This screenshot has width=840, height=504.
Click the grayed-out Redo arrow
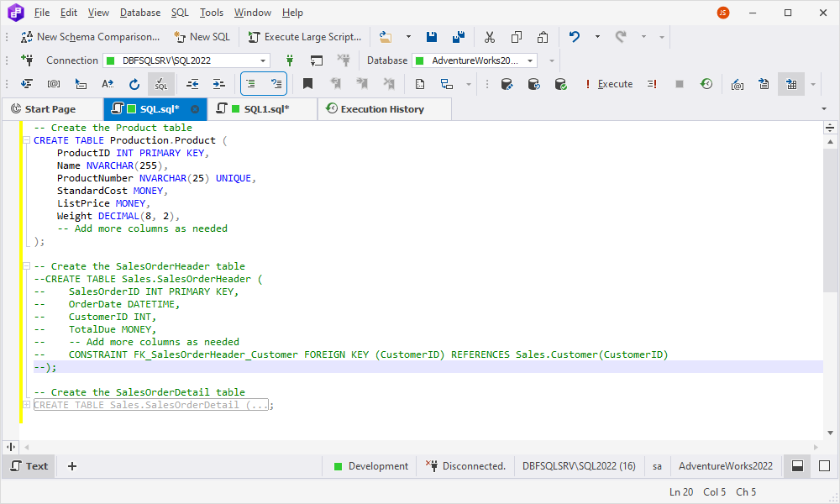(x=621, y=37)
